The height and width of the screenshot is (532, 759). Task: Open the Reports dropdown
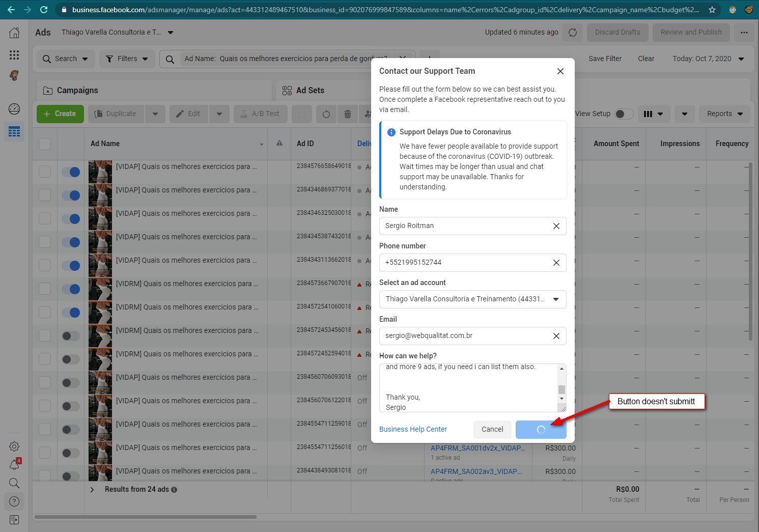[x=725, y=114]
